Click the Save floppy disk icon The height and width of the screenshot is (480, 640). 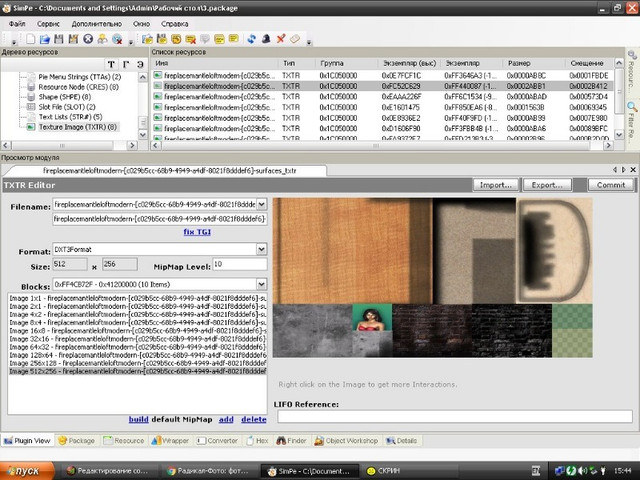(59, 39)
